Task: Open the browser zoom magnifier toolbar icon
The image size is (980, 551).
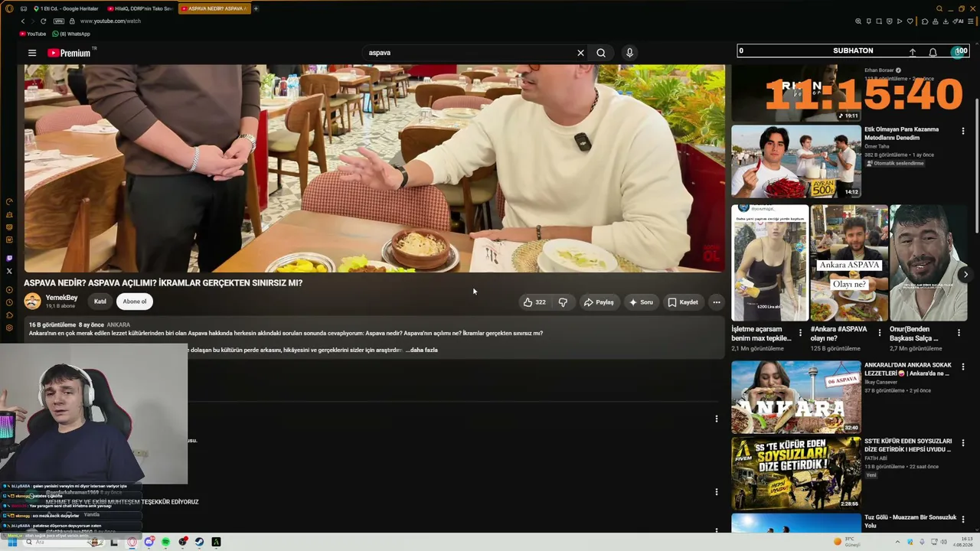Action: coord(858,21)
